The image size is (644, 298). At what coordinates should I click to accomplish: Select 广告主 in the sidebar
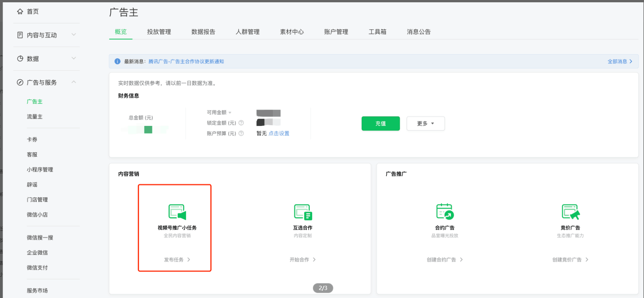point(35,101)
